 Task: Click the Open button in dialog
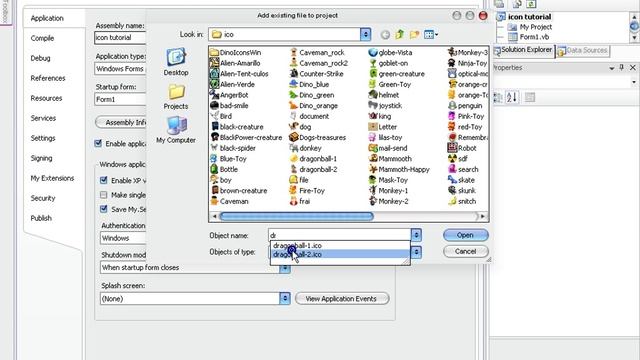[465, 235]
